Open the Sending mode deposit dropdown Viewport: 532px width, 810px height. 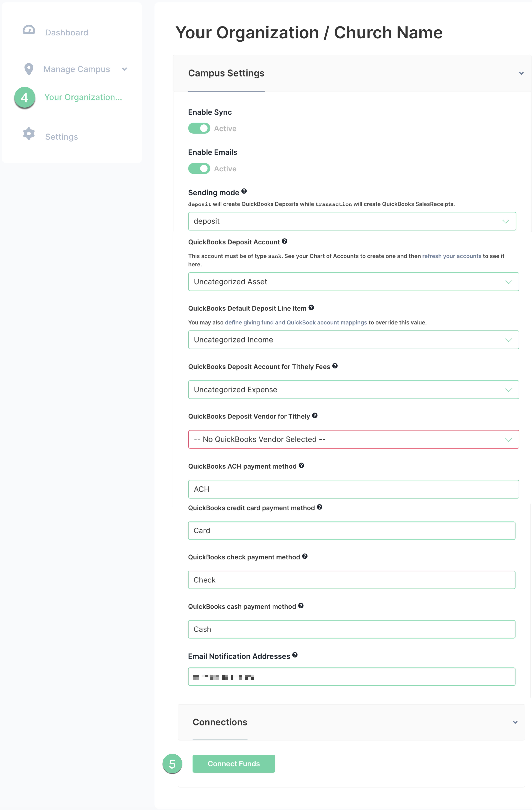(x=352, y=221)
